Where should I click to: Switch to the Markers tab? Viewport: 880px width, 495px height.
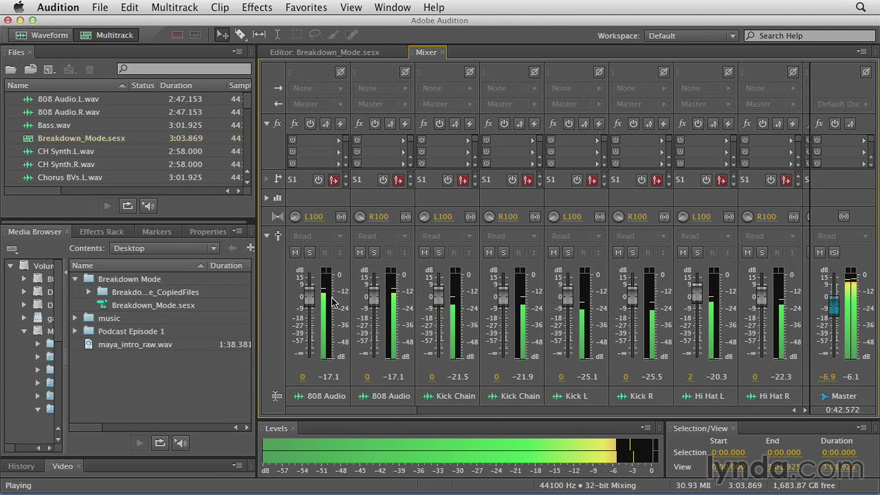[x=157, y=231]
